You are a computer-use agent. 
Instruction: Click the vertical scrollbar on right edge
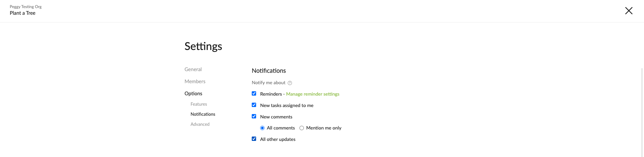click(642, 112)
